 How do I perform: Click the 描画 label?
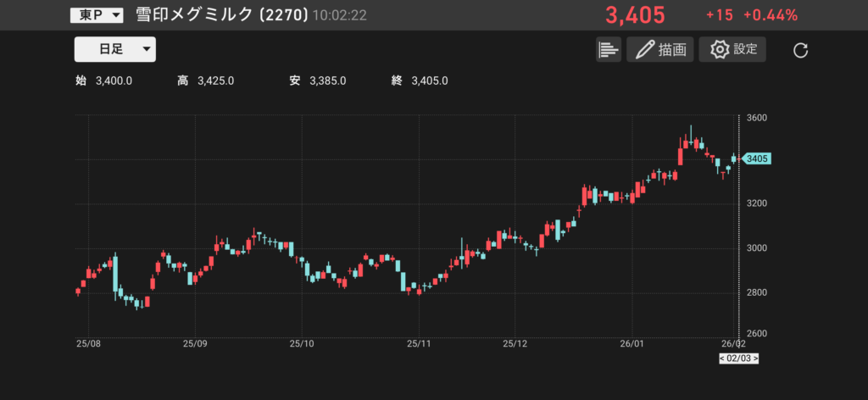pyautogui.click(x=671, y=49)
